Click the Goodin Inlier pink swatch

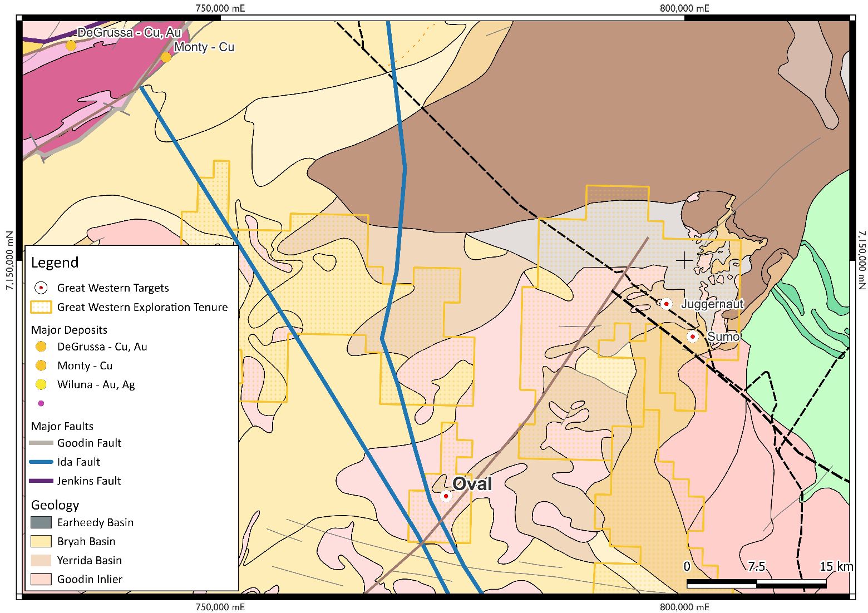click(x=41, y=579)
